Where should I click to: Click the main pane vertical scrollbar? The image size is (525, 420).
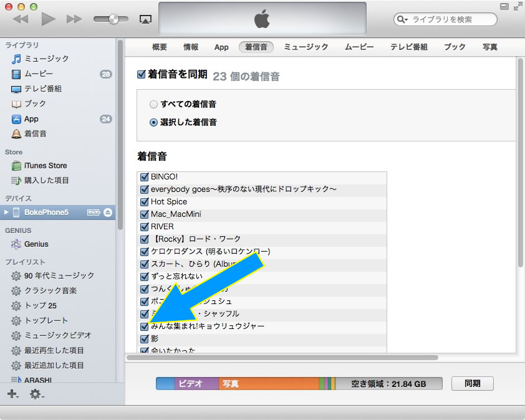520,163
